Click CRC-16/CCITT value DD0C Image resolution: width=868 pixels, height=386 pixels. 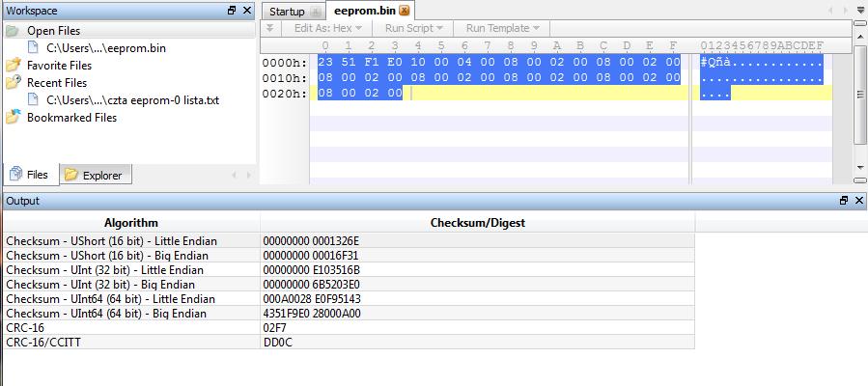(x=277, y=342)
